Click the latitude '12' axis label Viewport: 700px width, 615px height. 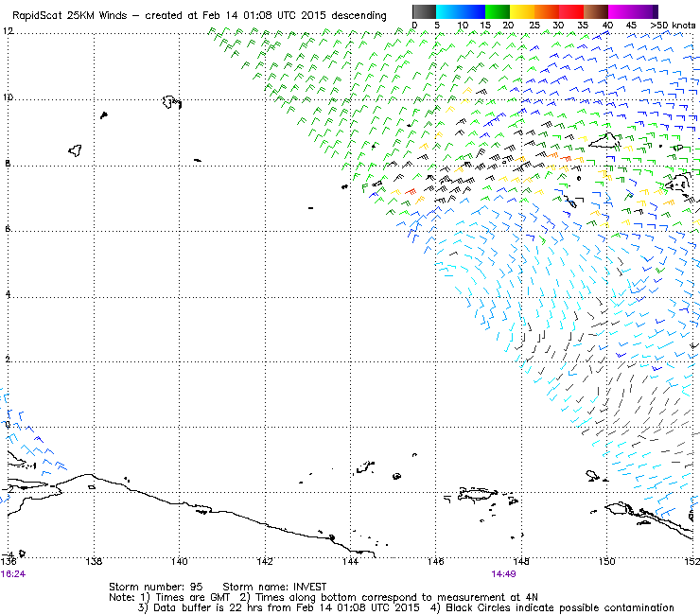[8, 31]
